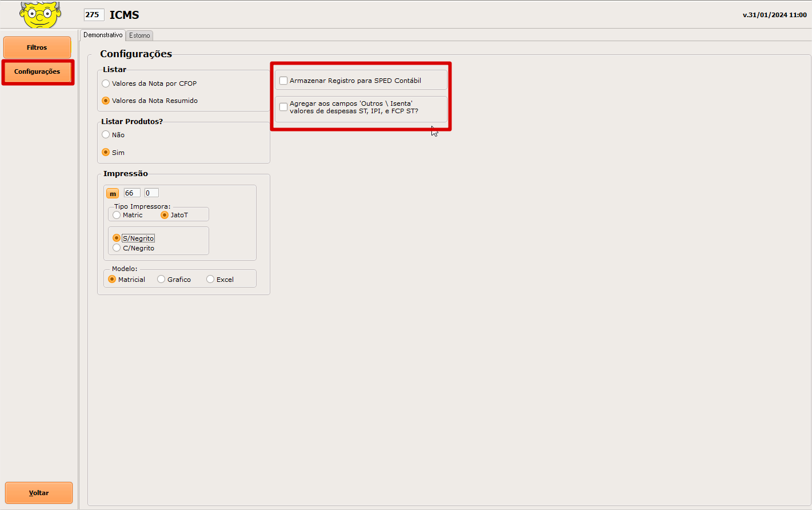Choose the Grafico print model

click(x=161, y=280)
